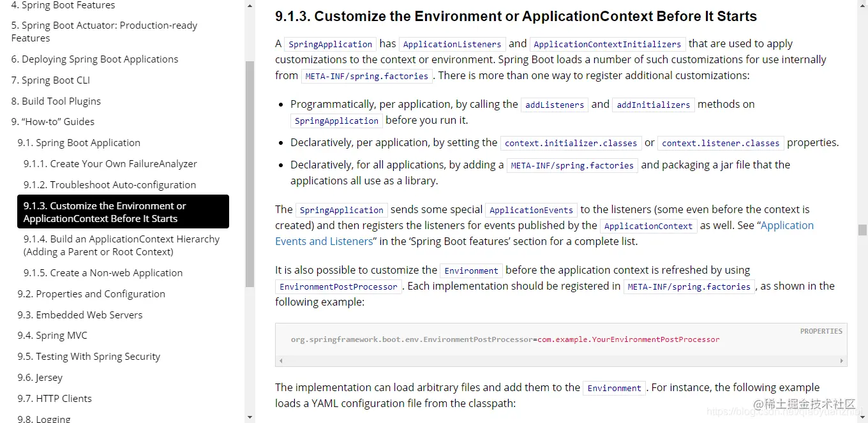Open '9.1. Spring Boot Application' entry
Viewport: 868px width, 423px height.
click(79, 143)
